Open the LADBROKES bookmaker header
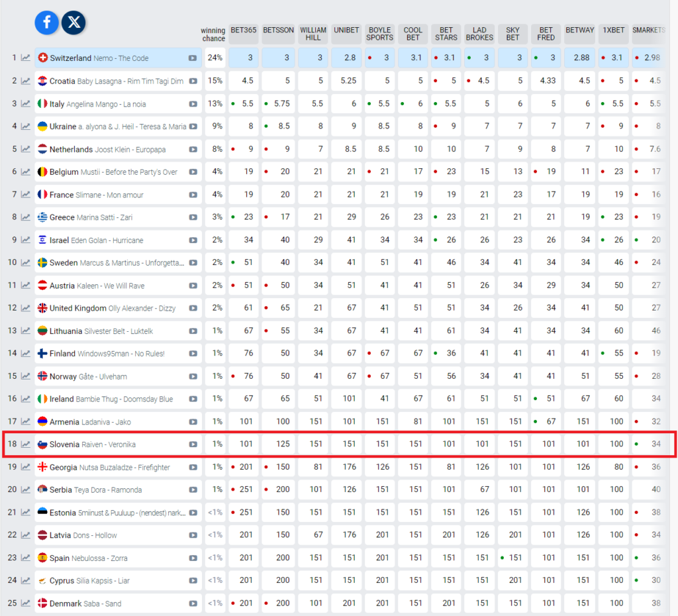Viewport: 678px width, 616px height. point(479,34)
